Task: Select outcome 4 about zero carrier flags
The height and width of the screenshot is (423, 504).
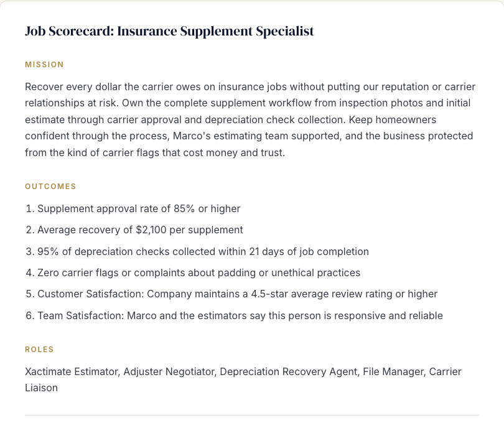Action: click(x=193, y=272)
